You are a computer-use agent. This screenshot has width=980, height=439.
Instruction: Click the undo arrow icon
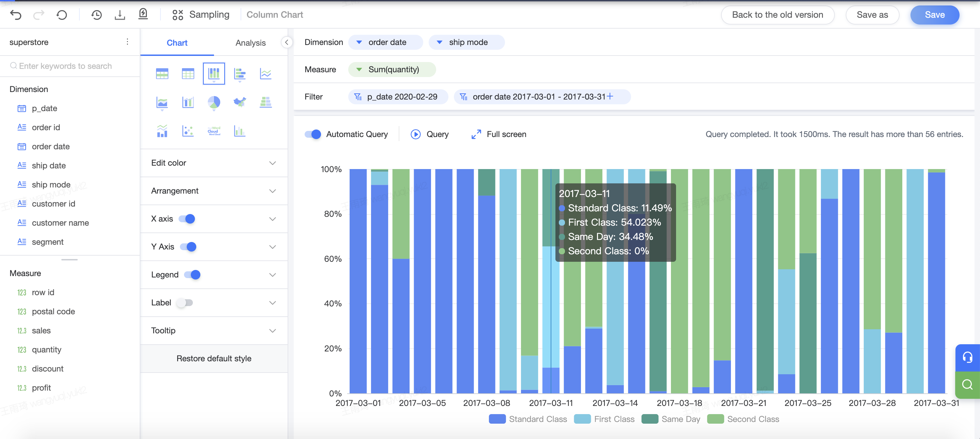point(16,15)
